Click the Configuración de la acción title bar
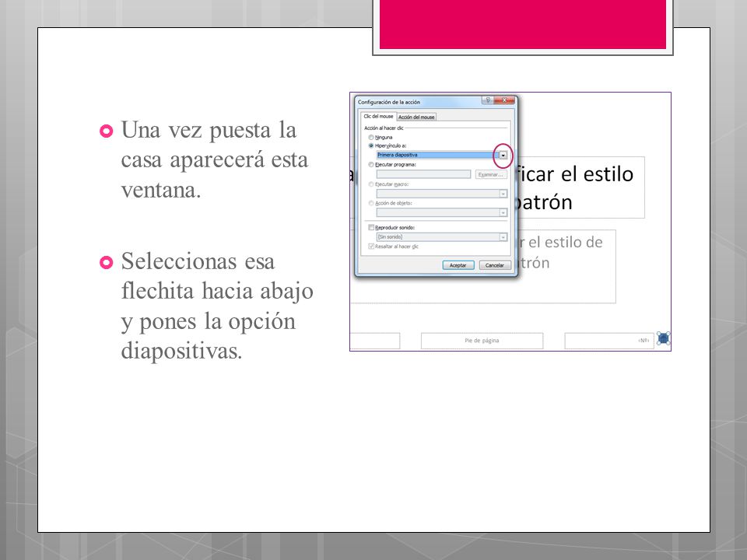The height and width of the screenshot is (560, 747). tap(419, 101)
